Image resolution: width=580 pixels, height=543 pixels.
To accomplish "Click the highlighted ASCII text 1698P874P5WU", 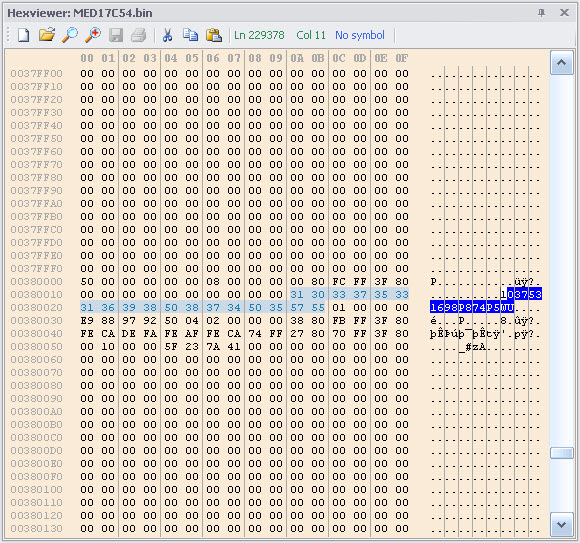I will coord(472,307).
